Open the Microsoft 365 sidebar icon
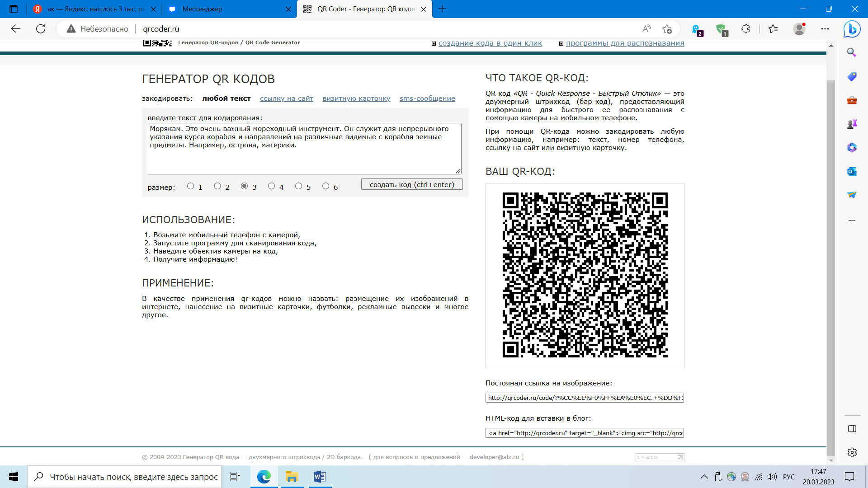 [852, 147]
